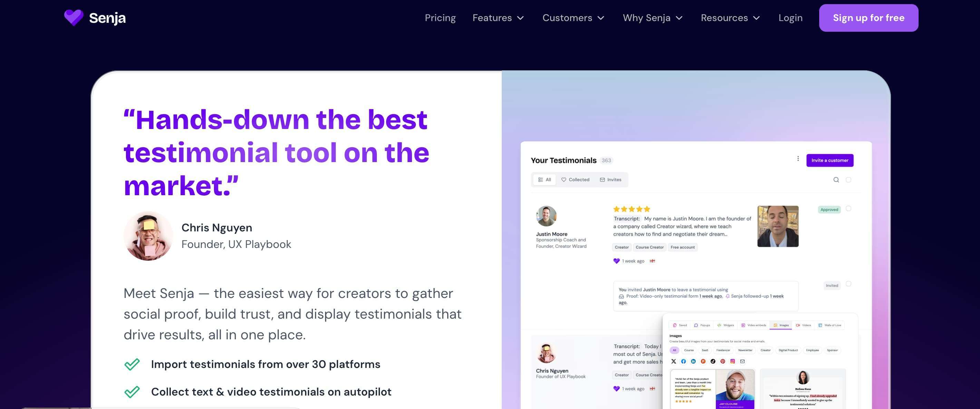The width and height of the screenshot is (980, 409).
Task: Tick the checkbox next to the Invited badge
Action: 849,284
